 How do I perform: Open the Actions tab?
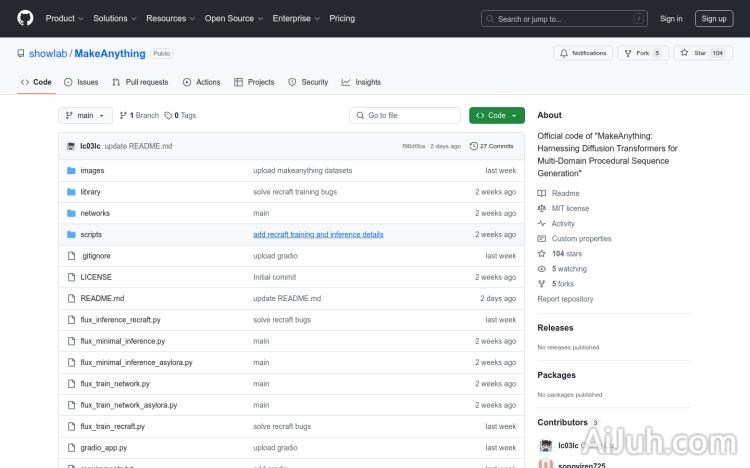201,82
